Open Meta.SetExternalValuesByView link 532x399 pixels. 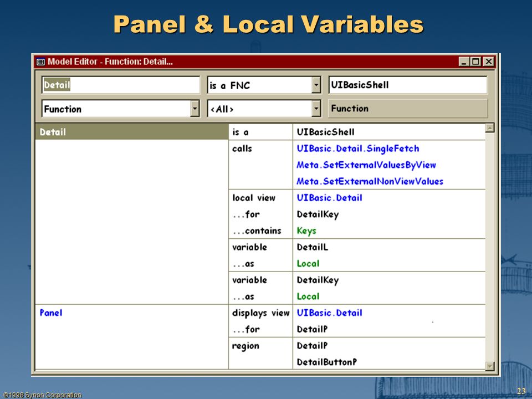366,165
